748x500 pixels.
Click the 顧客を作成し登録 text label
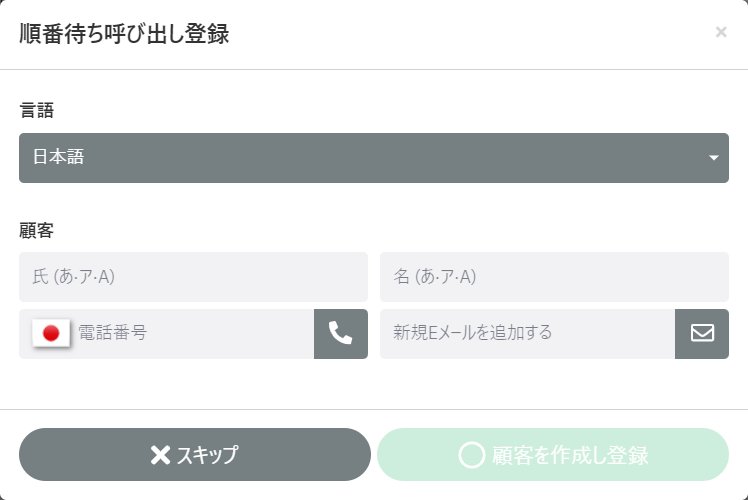tap(570, 456)
